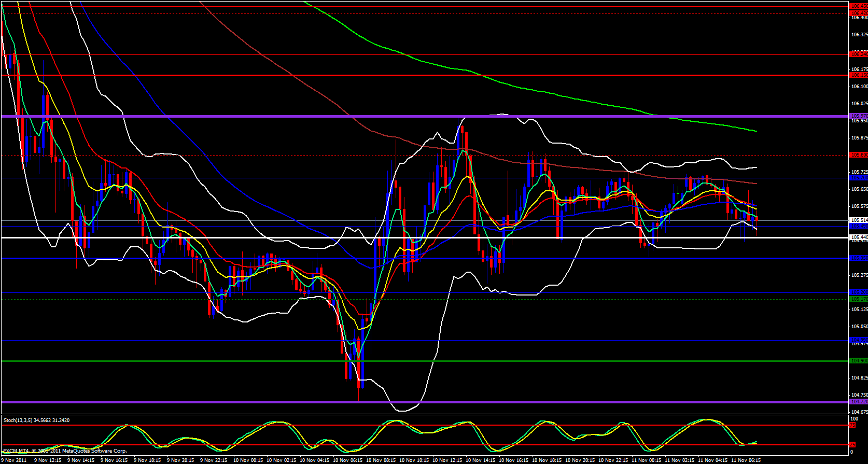Select the blue 104.990 price label
Image resolution: width=868 pixels, height=464 pixels.
(859, 340)
